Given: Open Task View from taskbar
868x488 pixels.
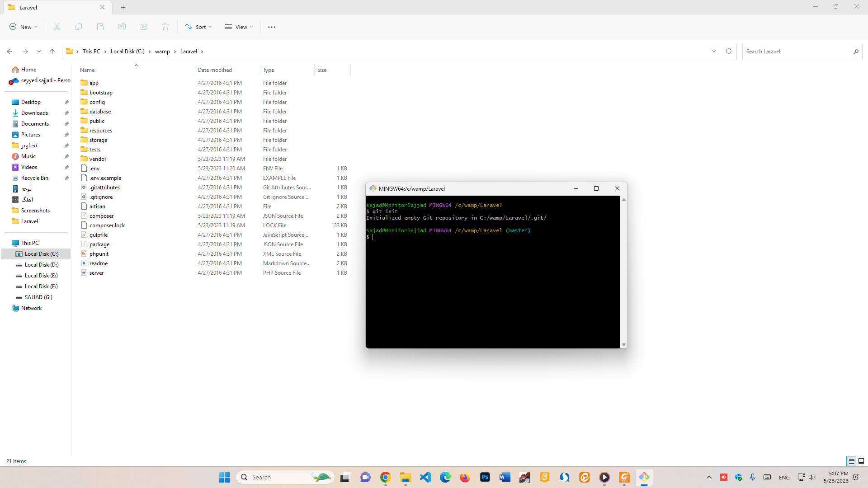Looking at the screenshot, I should point(346,477).
